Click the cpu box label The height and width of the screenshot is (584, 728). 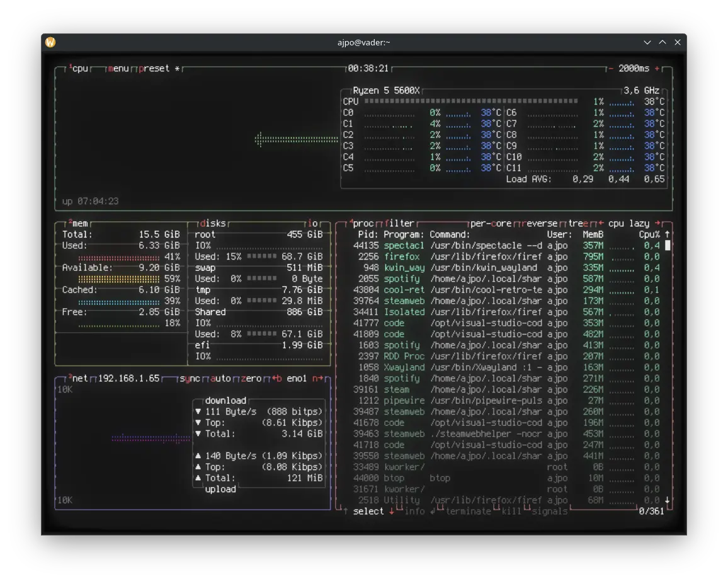[78, 68]
